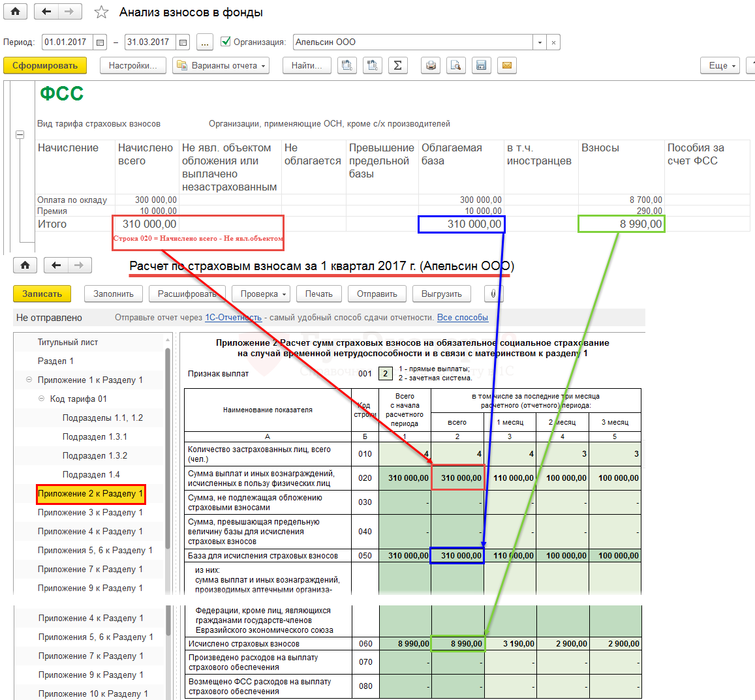Follow the 1С-Отчетность link
The width and height of the screenshot is (755, 700).
pyautogui.click(x=233, y=318)
